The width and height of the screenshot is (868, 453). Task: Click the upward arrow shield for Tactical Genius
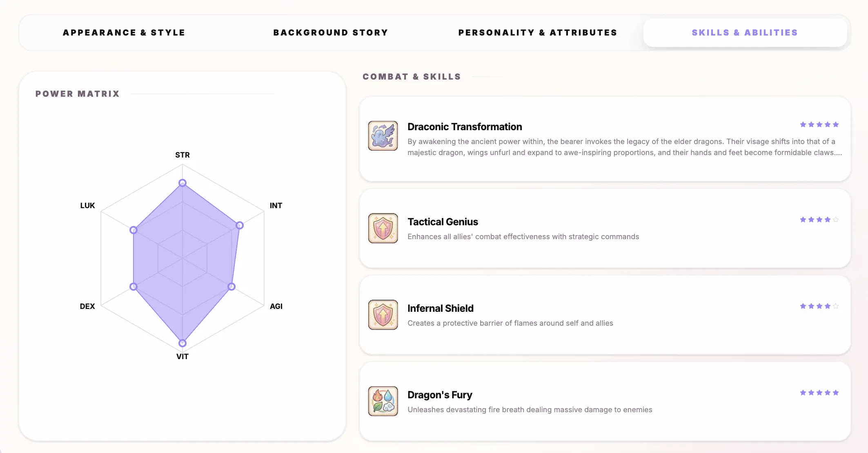[383, 228]
